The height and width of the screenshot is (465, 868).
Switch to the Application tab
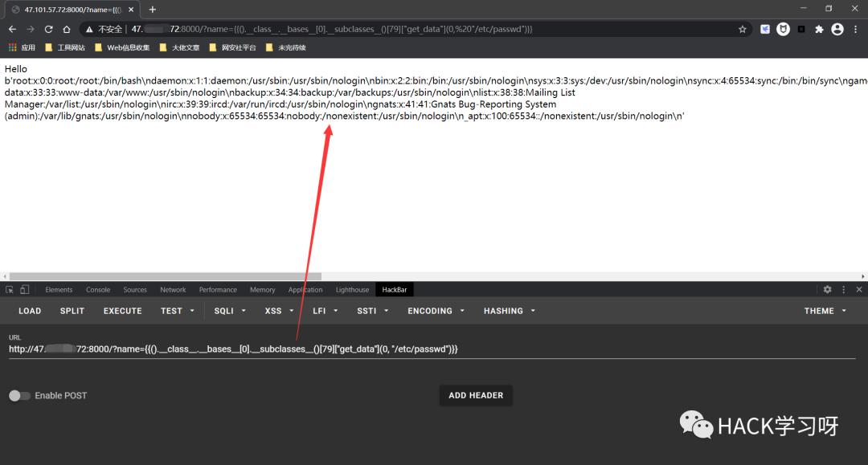click(x=305, y=290)
